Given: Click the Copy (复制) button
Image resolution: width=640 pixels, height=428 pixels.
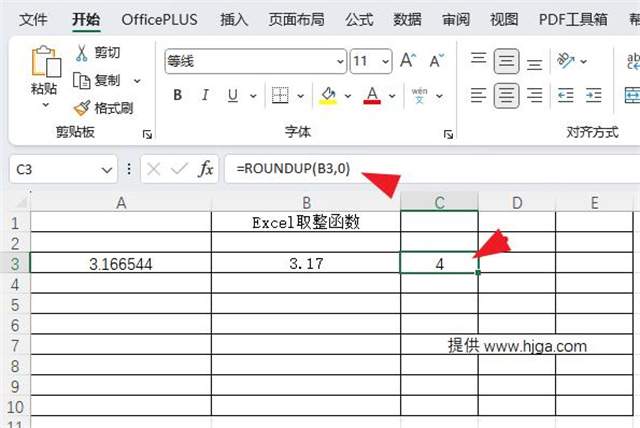Looking at the screenshot, I should click(x=97, y=80).
